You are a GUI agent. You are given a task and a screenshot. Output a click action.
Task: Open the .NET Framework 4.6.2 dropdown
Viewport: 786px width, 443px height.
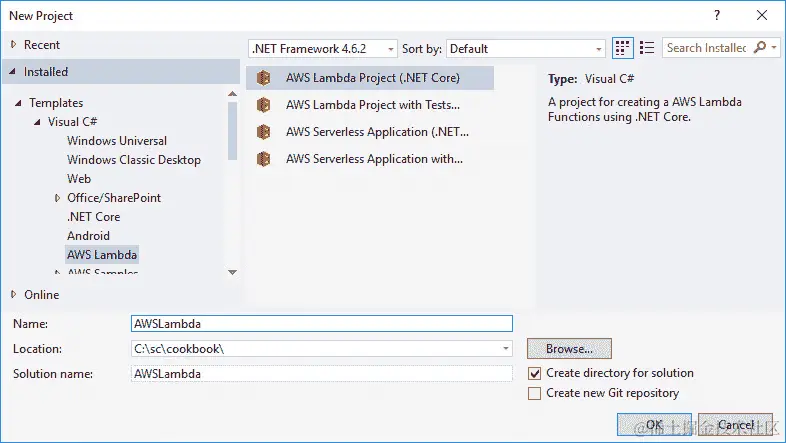click(x=323, y=49)
